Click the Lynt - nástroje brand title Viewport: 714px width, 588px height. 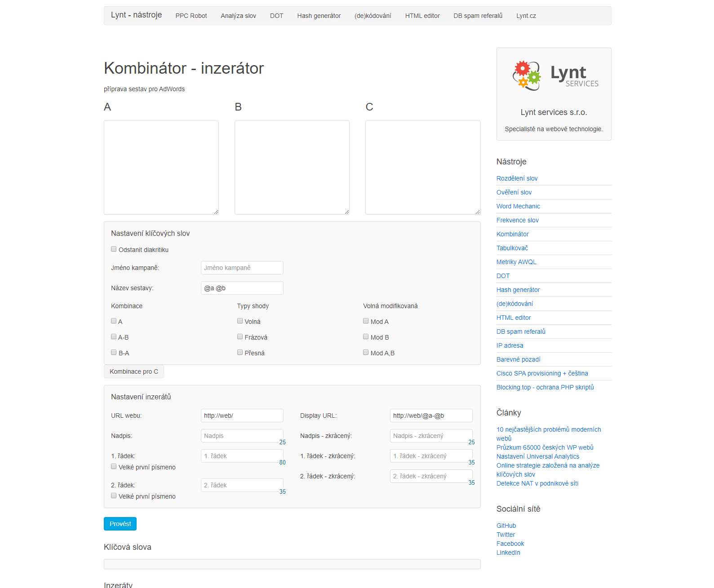tap(136, 15)
